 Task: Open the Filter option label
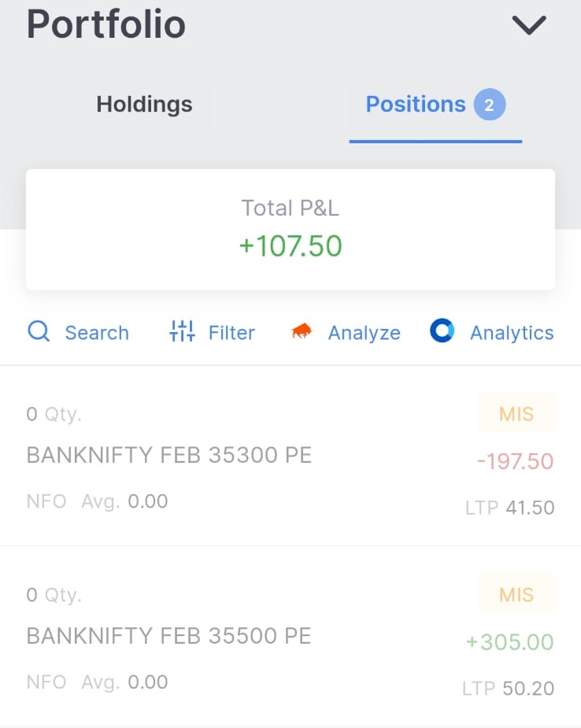(x=231, y=333)
